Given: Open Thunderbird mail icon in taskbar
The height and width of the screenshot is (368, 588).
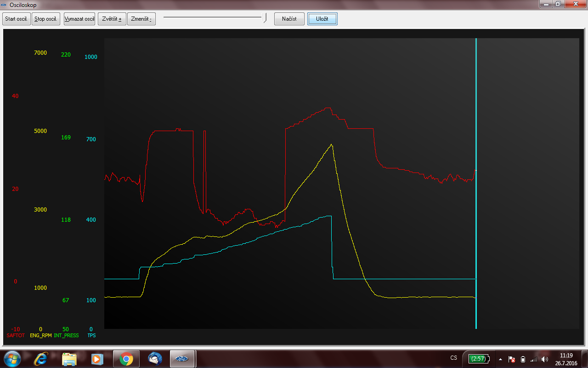Looking at the screenshot, I should (155, 358).
